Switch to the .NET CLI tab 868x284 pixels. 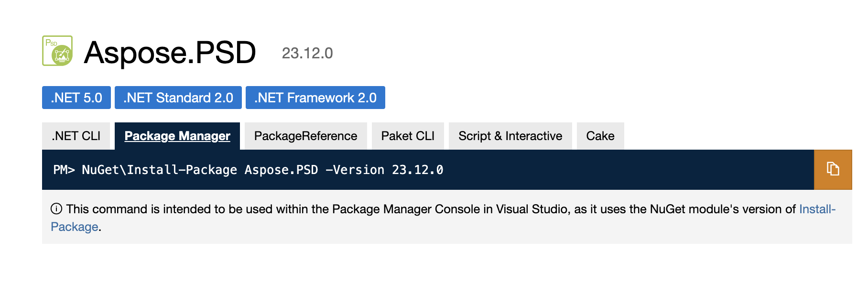click(x=76, y=136)
